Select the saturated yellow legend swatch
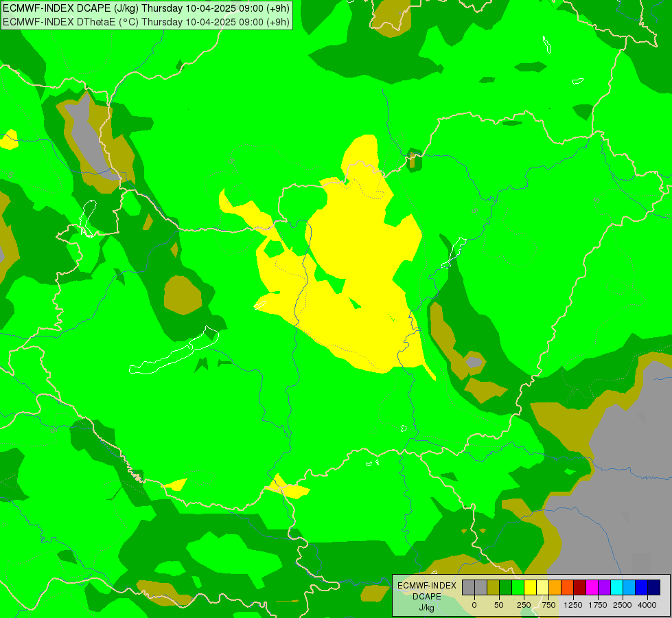Viewport: 672px width, 618px height. [x=530, y=588]
